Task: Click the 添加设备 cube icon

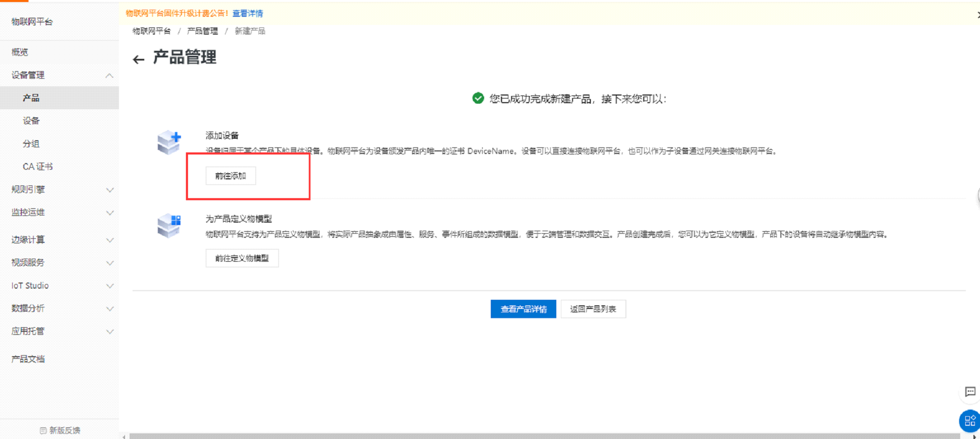Action: click(169, 143)
